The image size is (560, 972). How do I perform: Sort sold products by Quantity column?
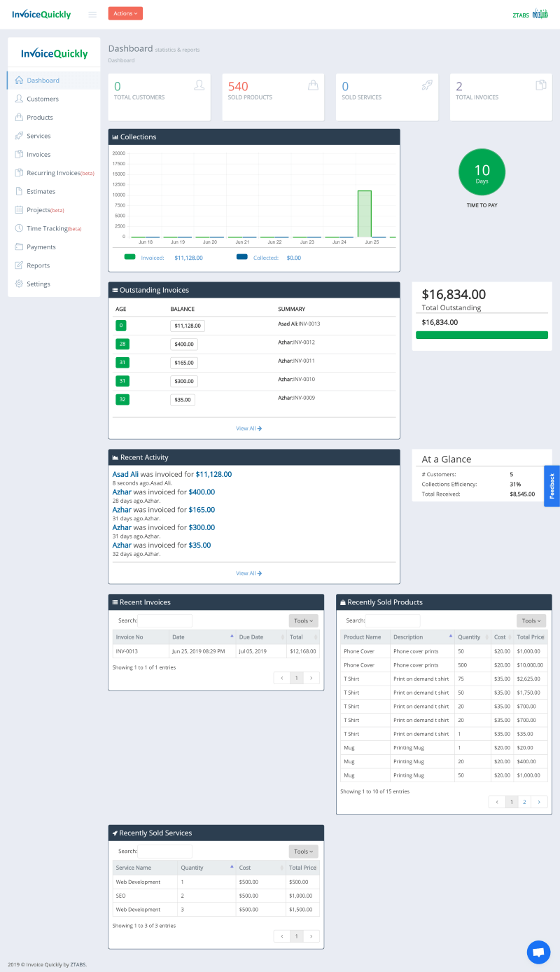click(472, 637)
